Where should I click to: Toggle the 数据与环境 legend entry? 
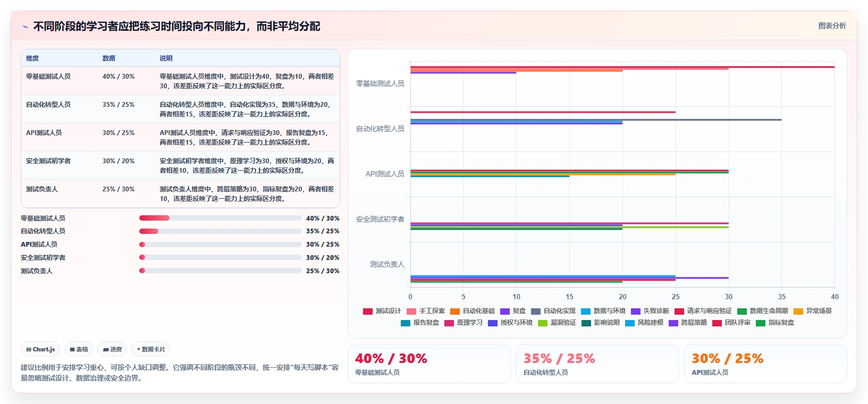[603, 311]
